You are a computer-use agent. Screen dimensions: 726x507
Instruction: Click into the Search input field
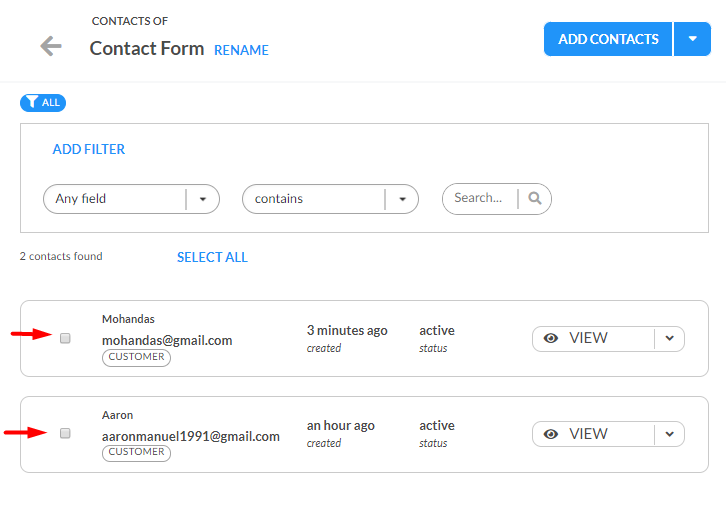click(480, 198)
